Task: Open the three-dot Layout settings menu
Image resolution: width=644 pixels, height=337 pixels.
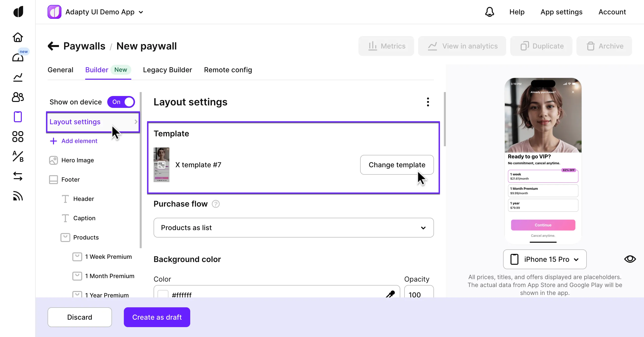Action: pyautogui.click(x=428, y=102)
